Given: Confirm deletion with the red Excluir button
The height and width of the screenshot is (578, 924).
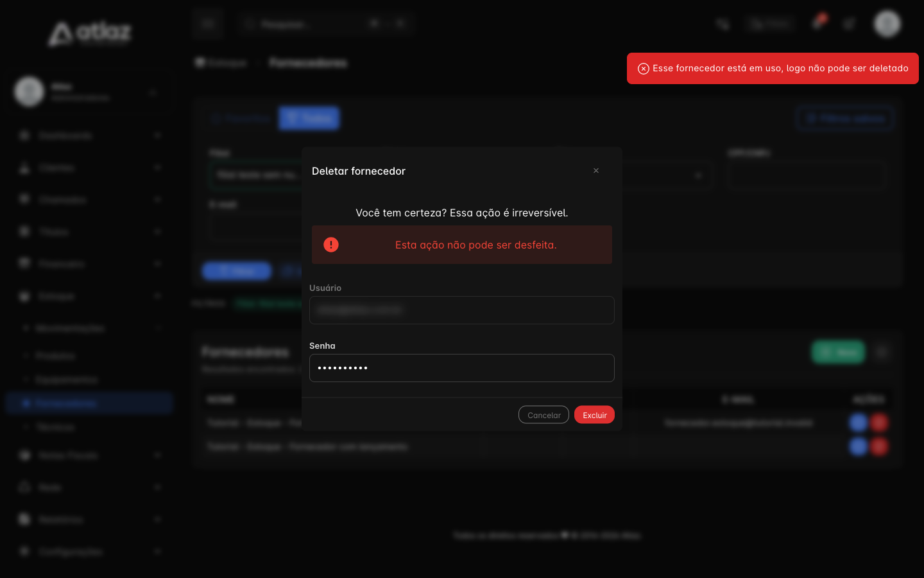Looking at the screenshot, I should pyautogui.click(x=594, y=415).
